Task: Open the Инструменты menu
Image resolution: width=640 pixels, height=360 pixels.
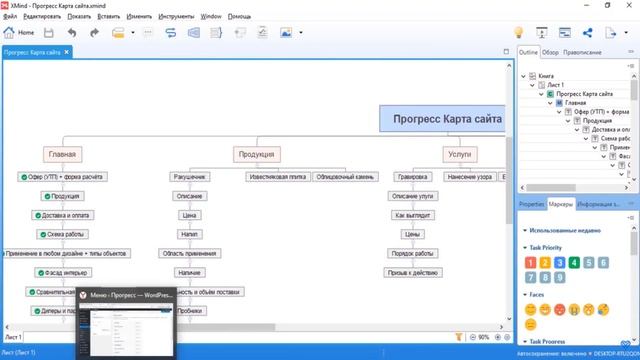Action: click(176, 16)
